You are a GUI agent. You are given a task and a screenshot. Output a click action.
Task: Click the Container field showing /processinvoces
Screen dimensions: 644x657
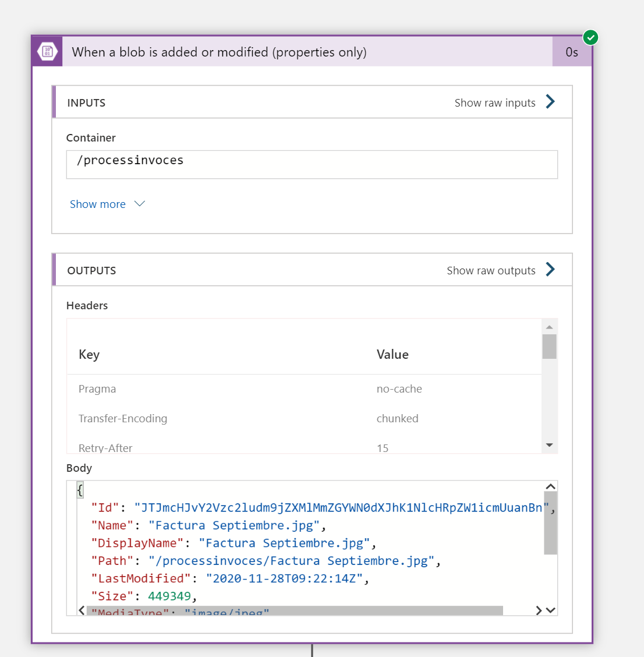click(x=312, y=164)
